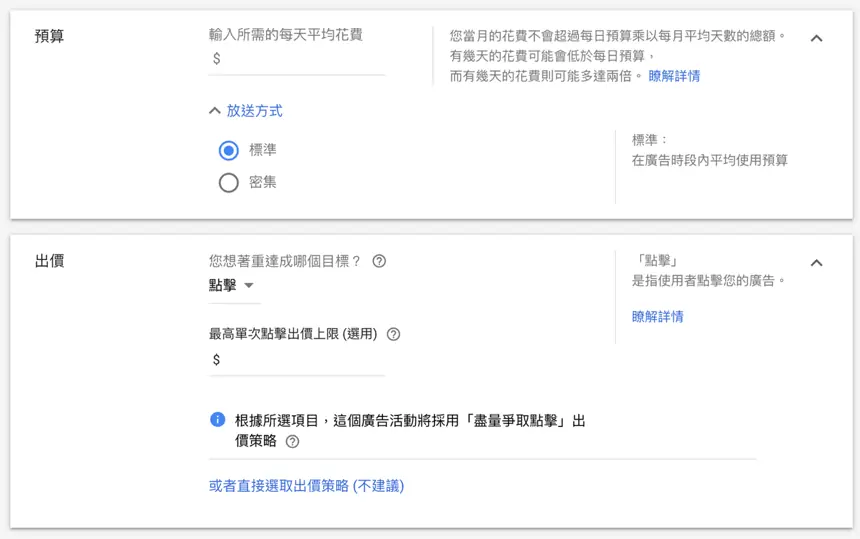Collapse the 預算 section chevron
Viewport: 860px width, 539px height.
point(816,38)
